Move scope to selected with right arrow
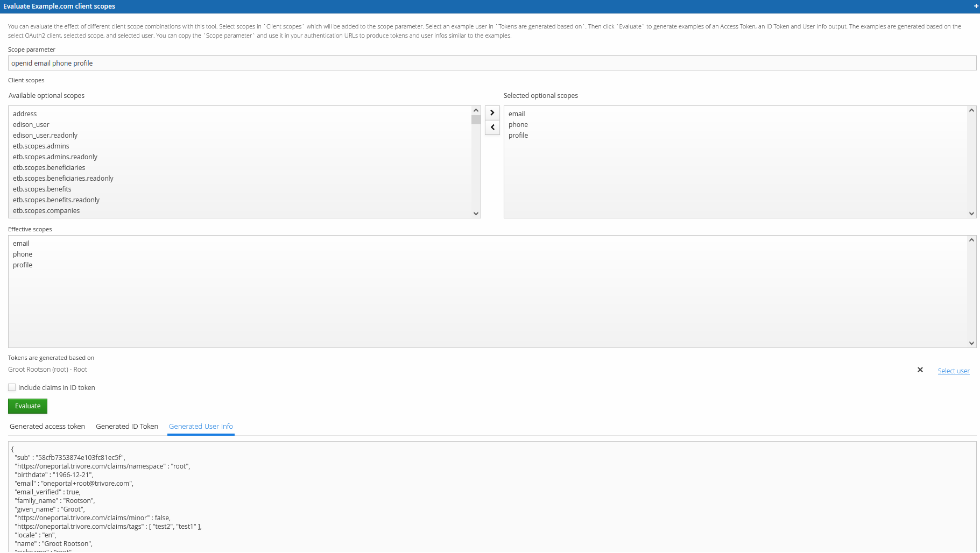 click(492, 113)
